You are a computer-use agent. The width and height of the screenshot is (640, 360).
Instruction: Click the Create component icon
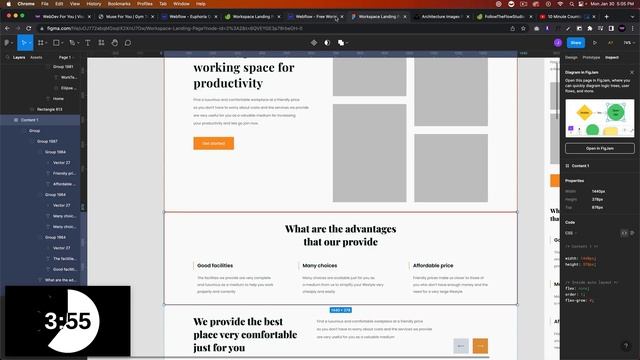coord(313,43)
